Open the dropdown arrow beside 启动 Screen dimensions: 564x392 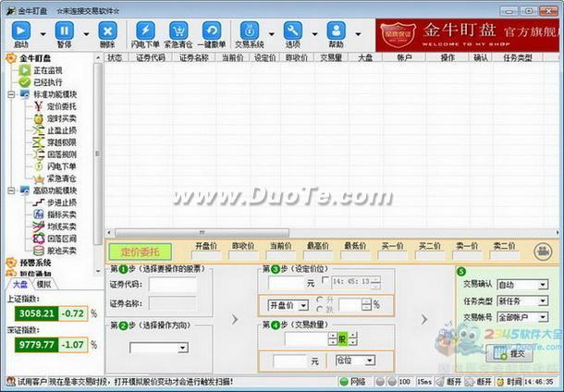coord(43,34)
